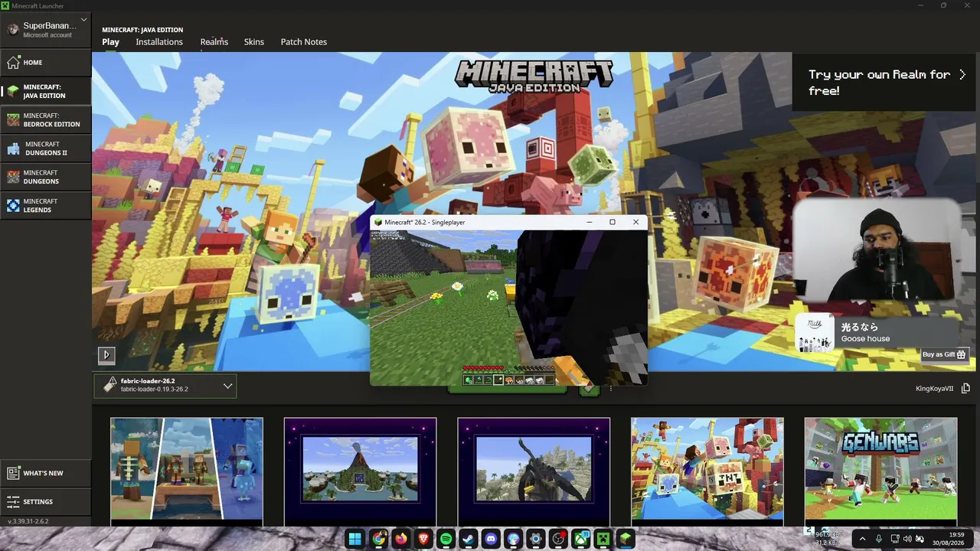Copy the KingKoyaVII username
The height and width of the screenshot is (551, 980).
coord(965,389)
